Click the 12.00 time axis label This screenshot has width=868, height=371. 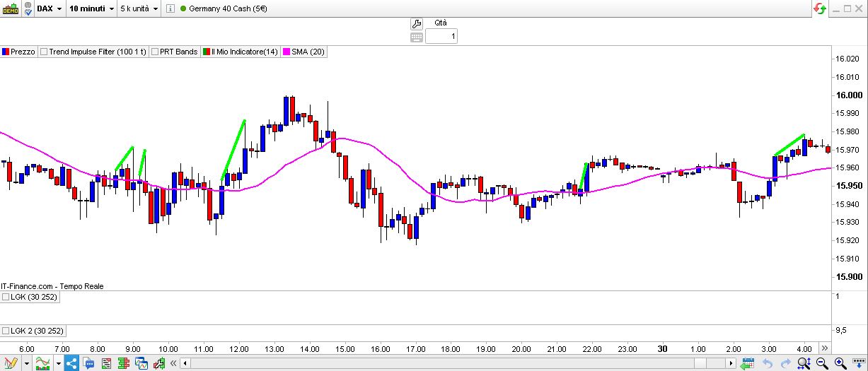(239, 349)
